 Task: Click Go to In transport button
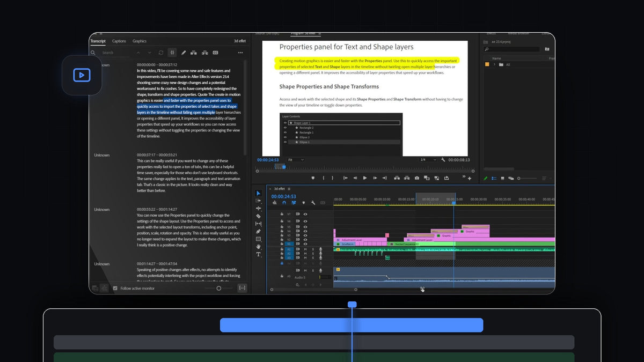tap(346, 178)
